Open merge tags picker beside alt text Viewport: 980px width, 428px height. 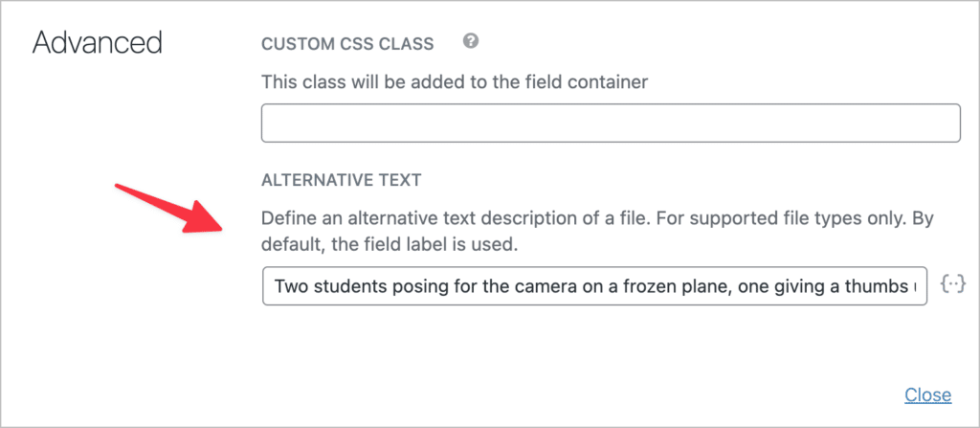point(952,285)
